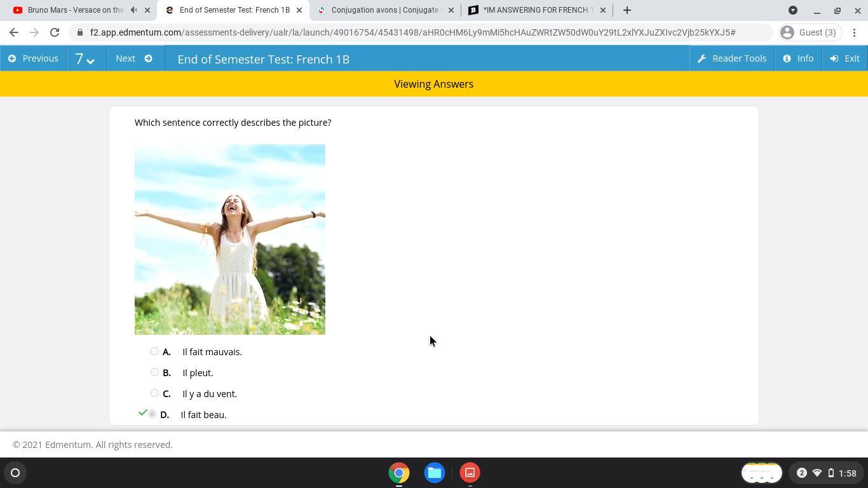Screen dimensions: 868x488
Task: Open the question number 7 dropdown
Action: 86,58
